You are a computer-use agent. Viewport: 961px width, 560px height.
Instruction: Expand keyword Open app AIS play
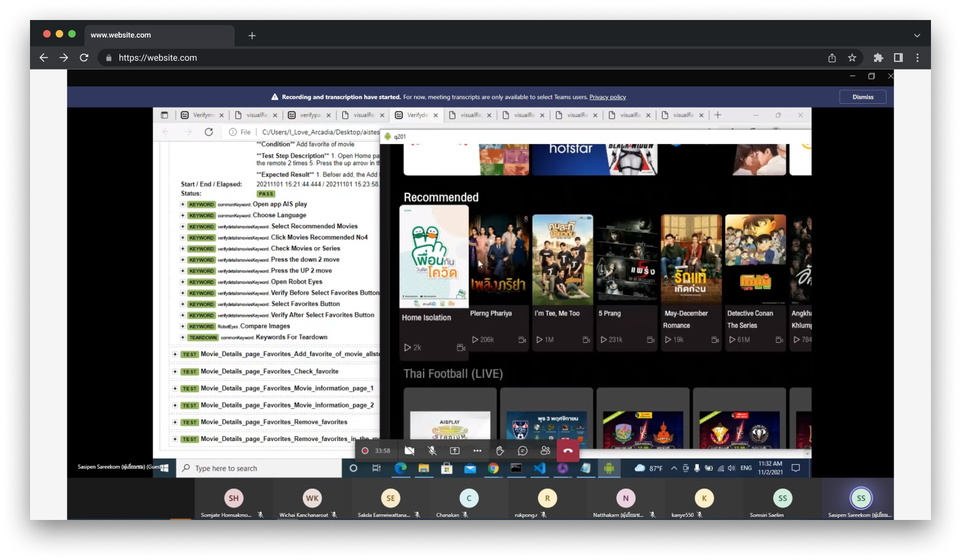183,205
